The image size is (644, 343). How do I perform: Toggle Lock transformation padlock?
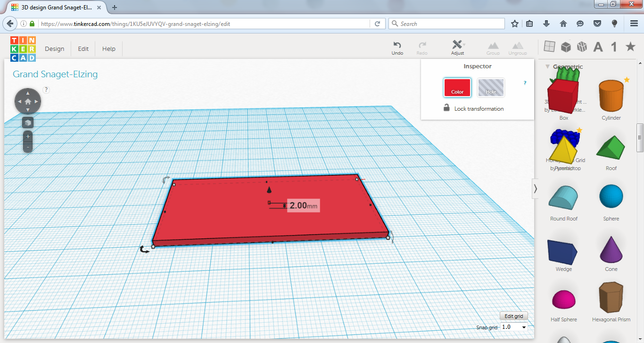(446, 108)
